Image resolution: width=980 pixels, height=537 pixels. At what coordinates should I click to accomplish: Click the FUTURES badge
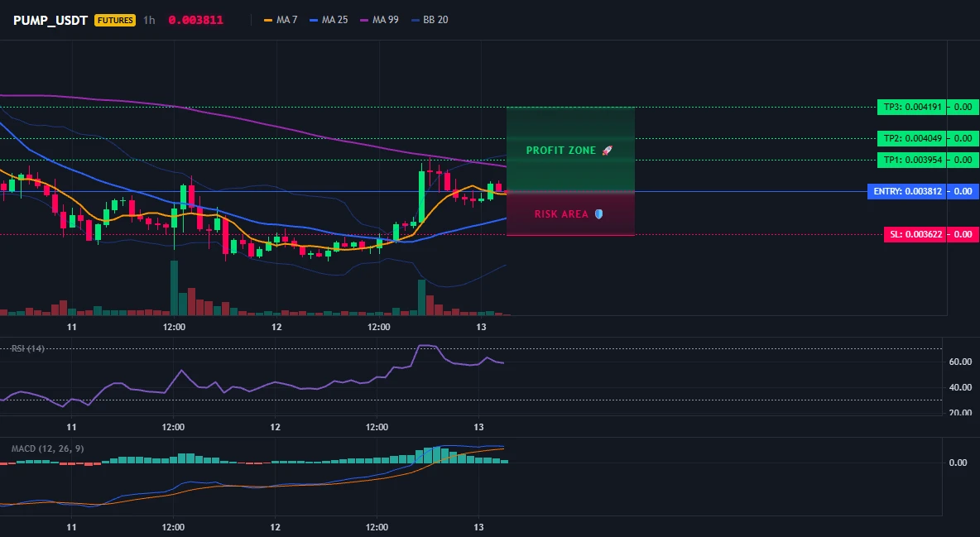(x=115, y=20)
